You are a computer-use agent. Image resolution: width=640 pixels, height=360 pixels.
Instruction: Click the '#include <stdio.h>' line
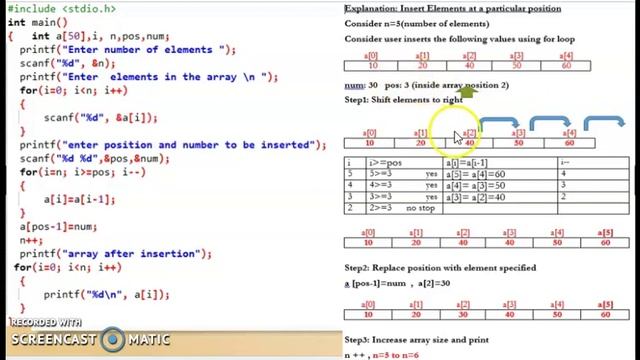pos(62,9)
